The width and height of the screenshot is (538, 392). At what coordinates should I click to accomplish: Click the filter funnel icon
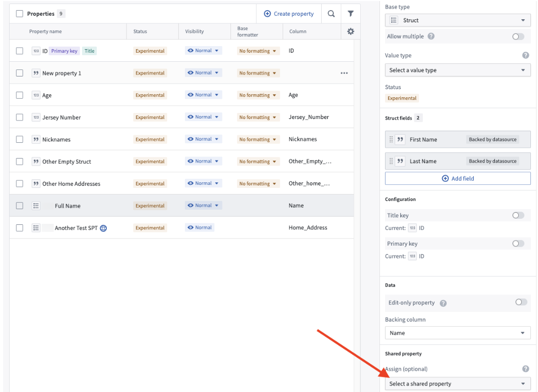(x=351, y=14)
